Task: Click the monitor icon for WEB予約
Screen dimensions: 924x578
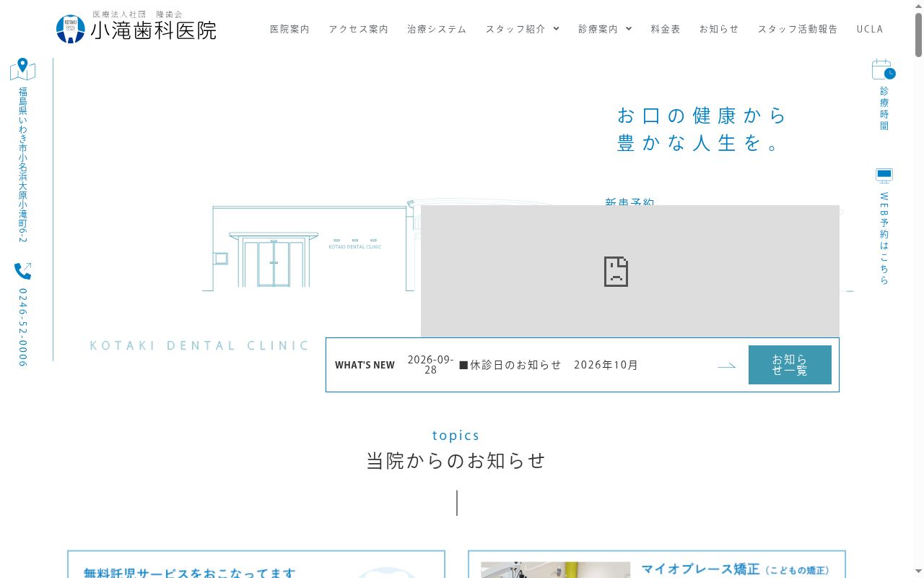Action: pos(884,176)
